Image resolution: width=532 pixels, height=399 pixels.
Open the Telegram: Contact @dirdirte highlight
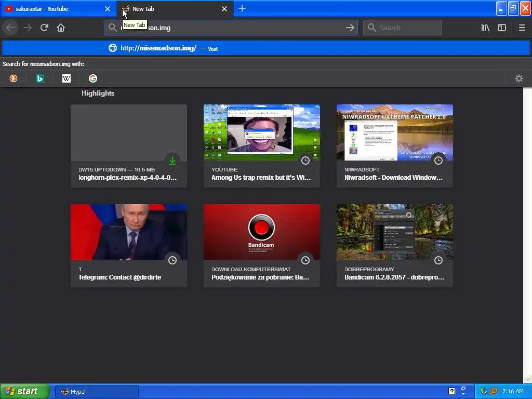coord(129,246)
